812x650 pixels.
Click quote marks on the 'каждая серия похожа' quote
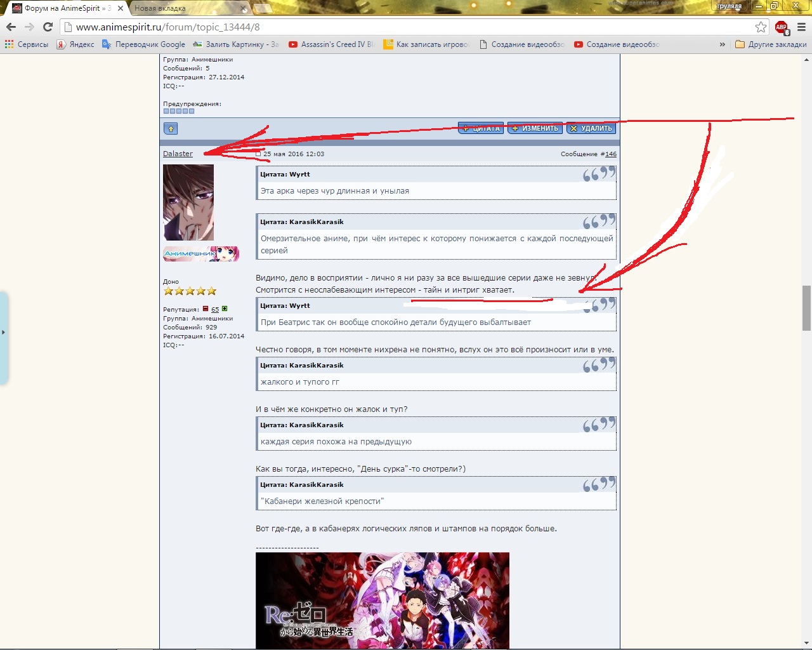point(599,425)
